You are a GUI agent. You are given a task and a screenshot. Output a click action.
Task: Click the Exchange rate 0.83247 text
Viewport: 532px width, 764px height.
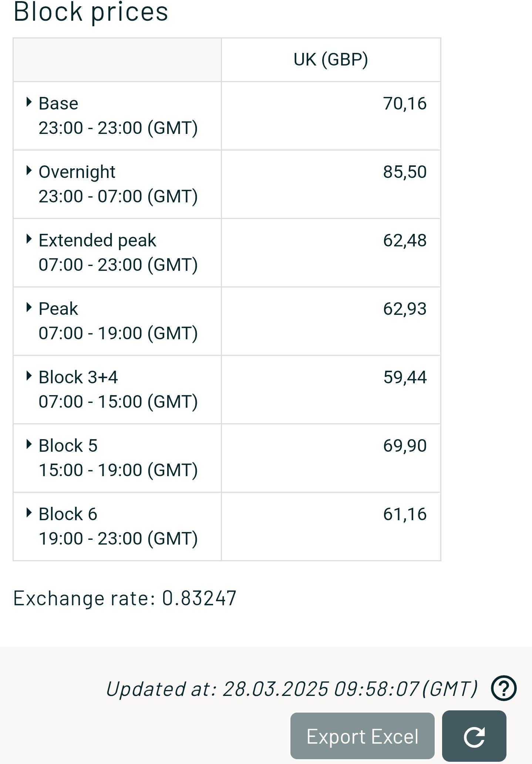(125, 598)
